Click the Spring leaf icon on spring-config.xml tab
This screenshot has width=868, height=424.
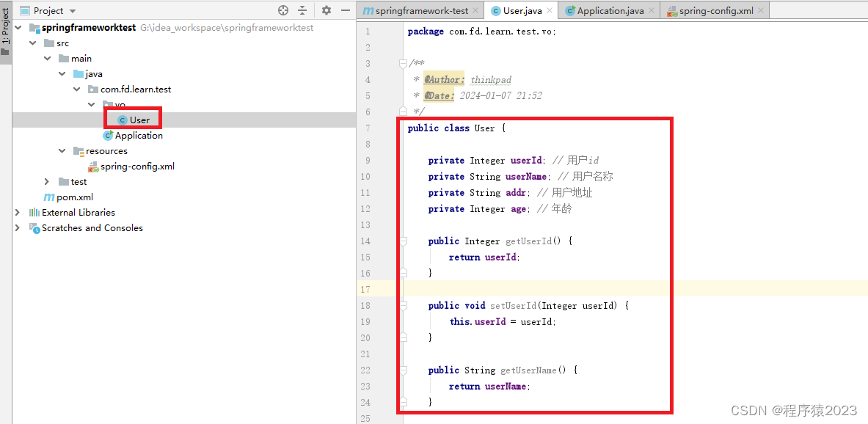pyautogui.click(x=674, y=10)
